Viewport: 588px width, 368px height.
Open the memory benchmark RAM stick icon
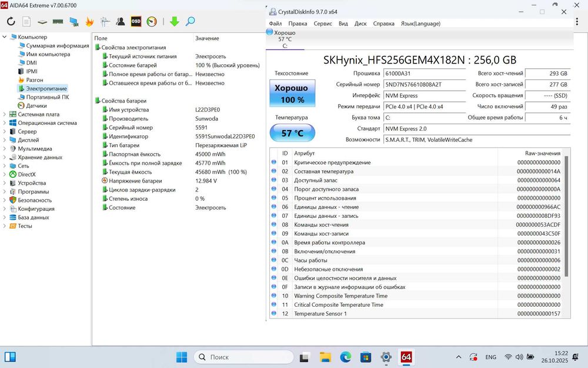58,21
